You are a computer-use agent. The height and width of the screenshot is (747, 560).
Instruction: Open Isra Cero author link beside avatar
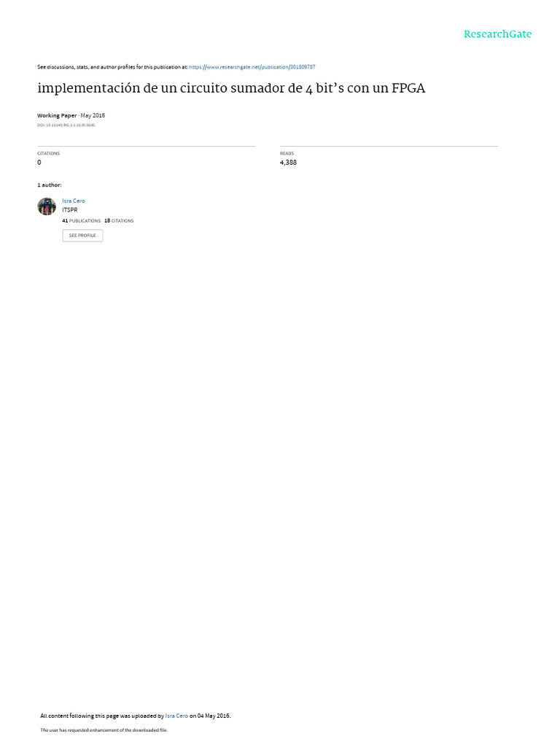74,201
